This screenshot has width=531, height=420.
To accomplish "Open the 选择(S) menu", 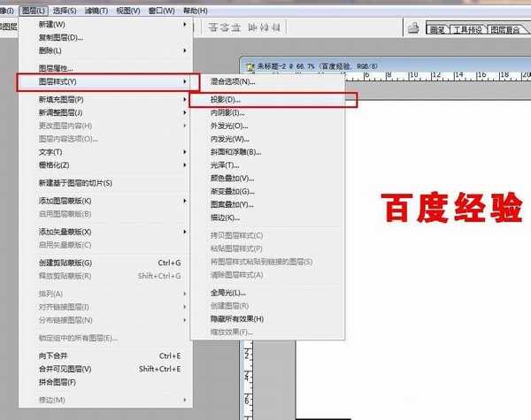I will click(65, 11).
